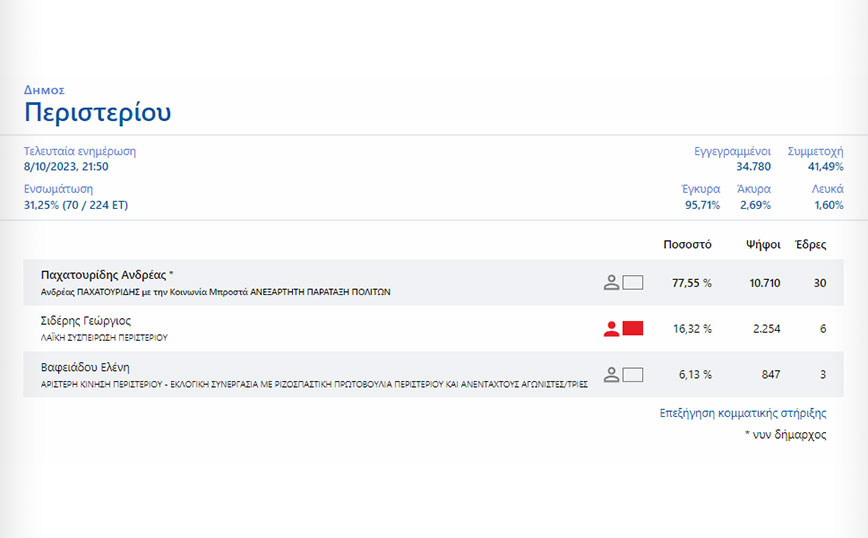Select candidate Σιδέρης Γεώργιος name
This screenshot has width=868, height=538.
pos(86,321)
